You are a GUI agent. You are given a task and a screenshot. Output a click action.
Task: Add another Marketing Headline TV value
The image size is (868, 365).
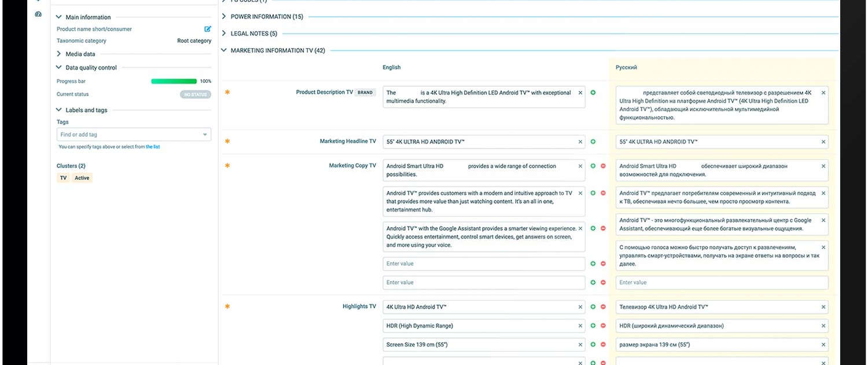[x=593, y=142]
